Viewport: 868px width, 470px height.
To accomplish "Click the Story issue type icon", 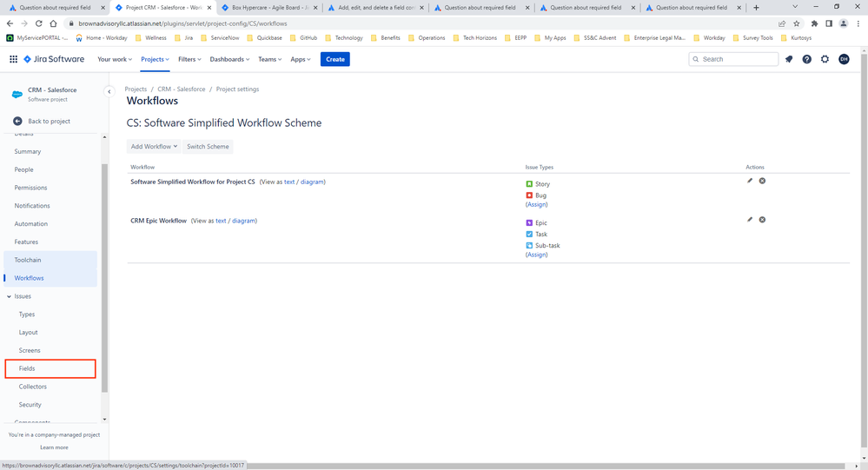I will click(x=529, y=184).
